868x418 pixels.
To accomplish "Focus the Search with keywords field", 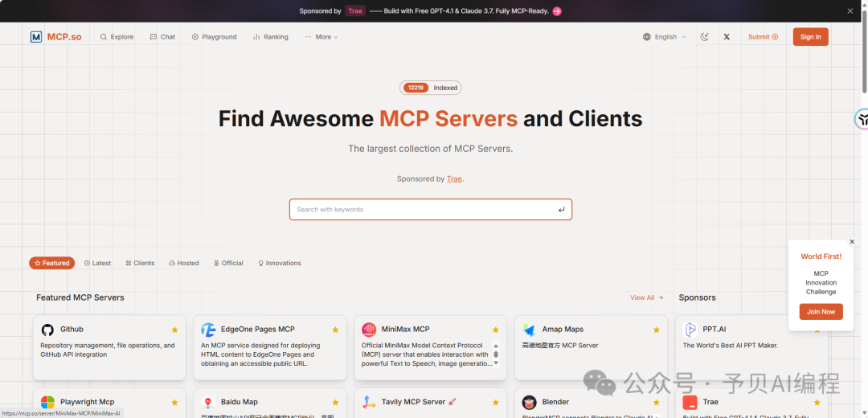I will [422, 210].
